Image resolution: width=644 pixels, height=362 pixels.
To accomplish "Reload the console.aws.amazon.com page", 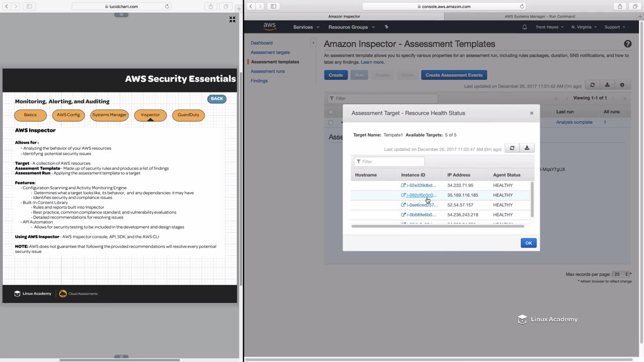I will (522, 7).
